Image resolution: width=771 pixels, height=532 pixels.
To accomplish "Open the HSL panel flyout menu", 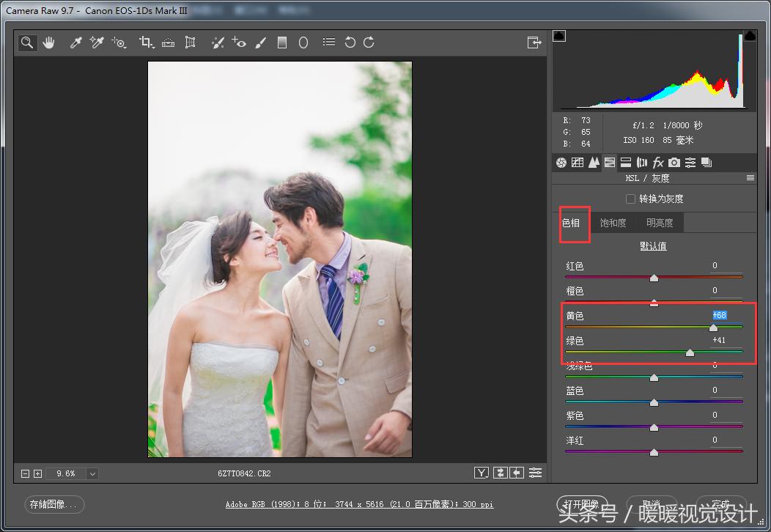I will point(750,178).
